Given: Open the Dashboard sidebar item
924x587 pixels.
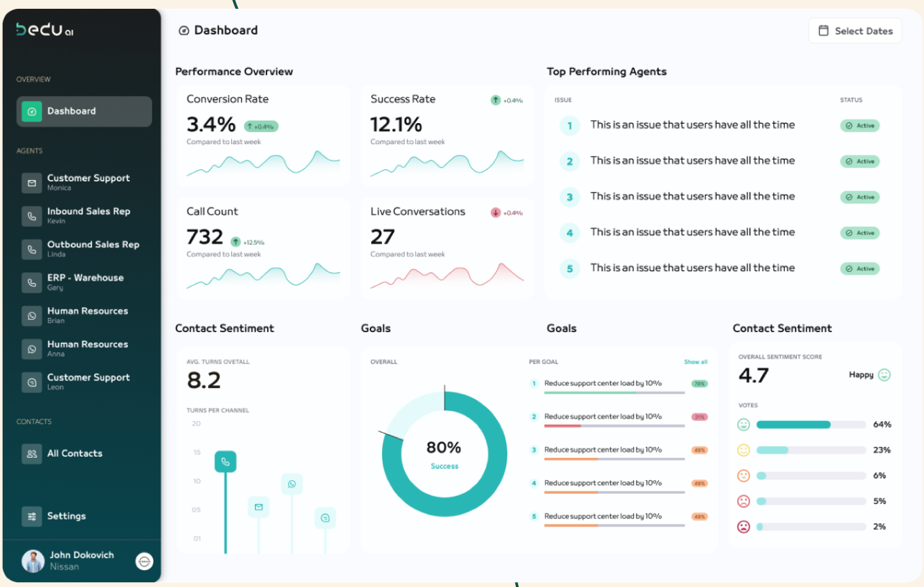Looking at the screenshot, I should coord(84,111).
